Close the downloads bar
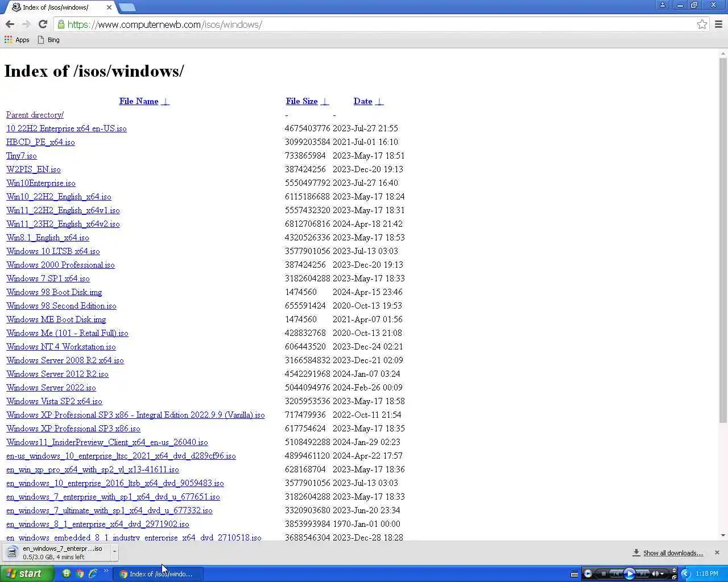 coord(717,552)
